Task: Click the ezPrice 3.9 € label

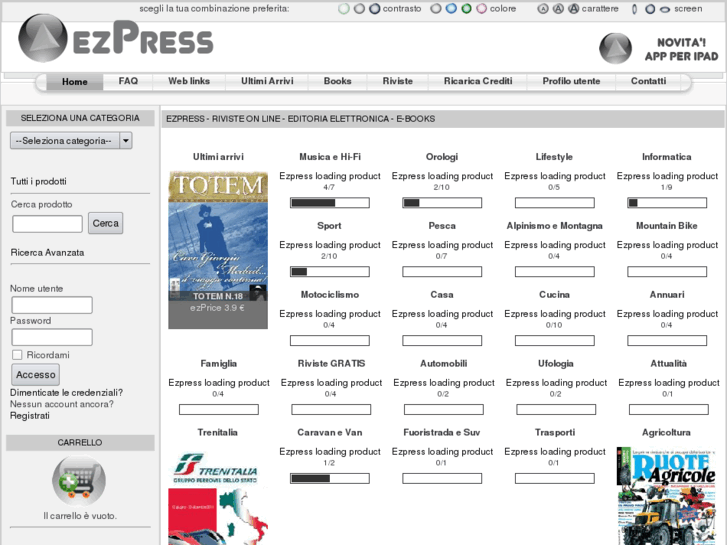Action: point(217,308)
